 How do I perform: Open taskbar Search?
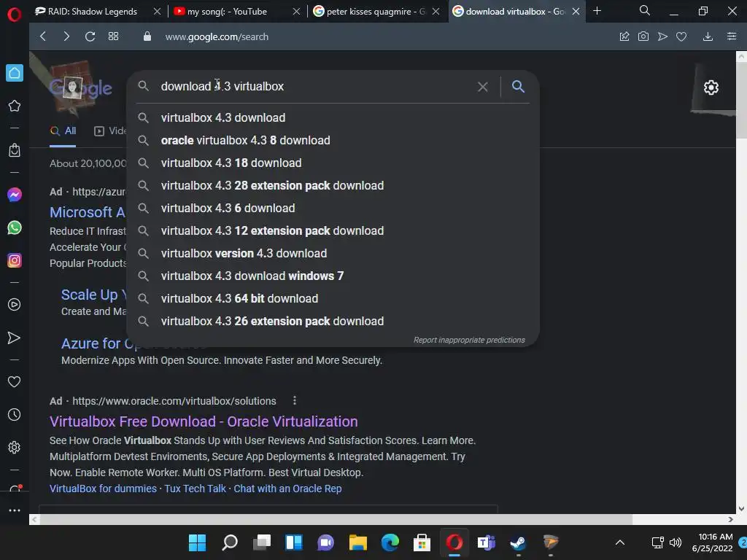coord(230,542)
